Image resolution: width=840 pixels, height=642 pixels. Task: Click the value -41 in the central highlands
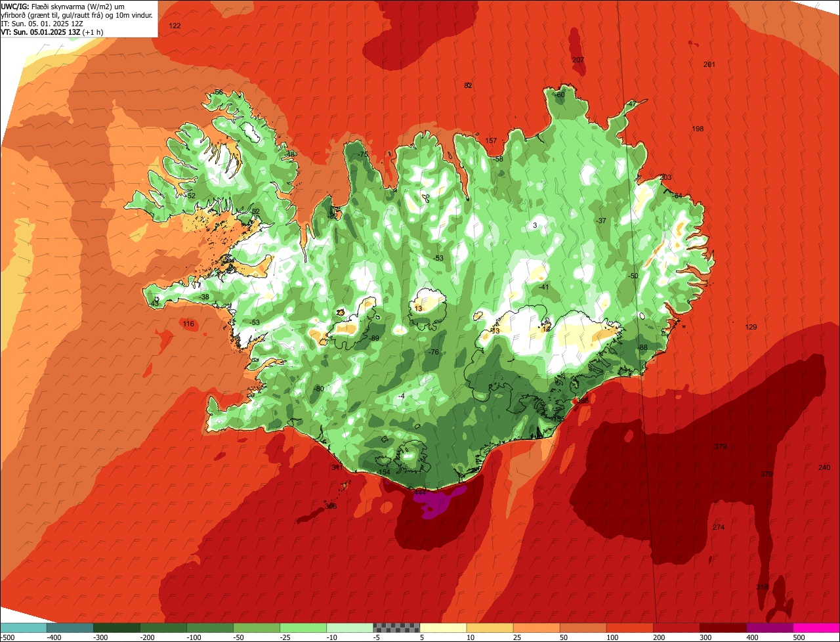point(543,287)
